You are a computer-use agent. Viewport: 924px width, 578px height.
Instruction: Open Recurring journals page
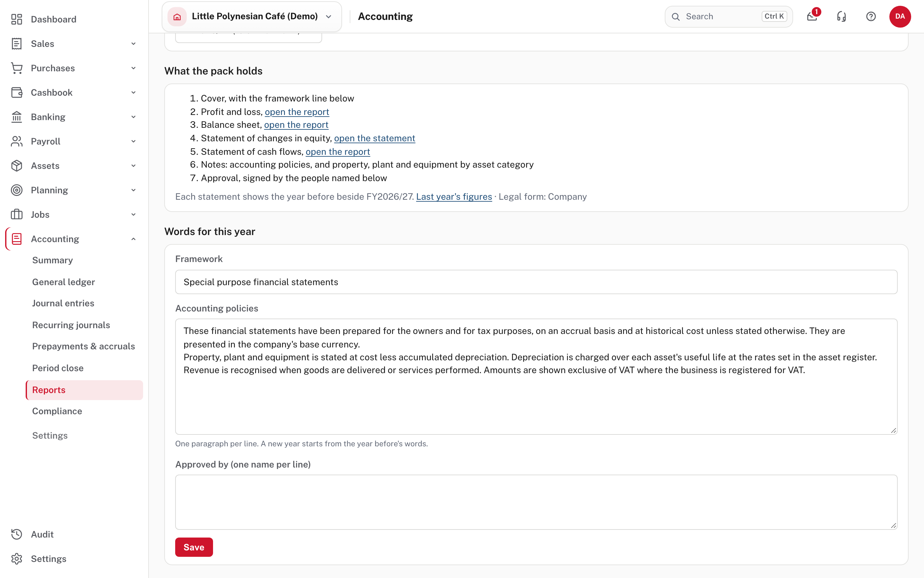pos(71,325)
